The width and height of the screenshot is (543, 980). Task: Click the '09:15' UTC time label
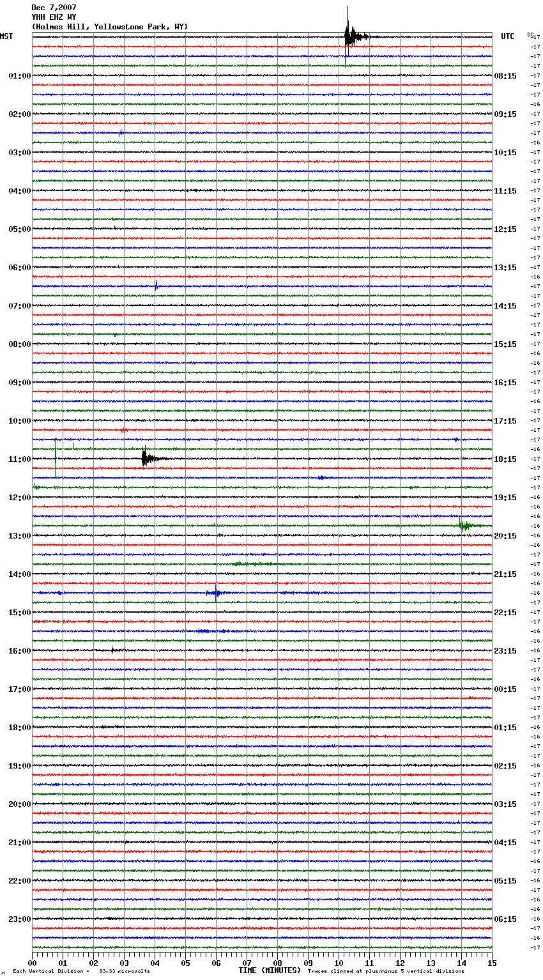pyautogui.click(x=505, y=114)
